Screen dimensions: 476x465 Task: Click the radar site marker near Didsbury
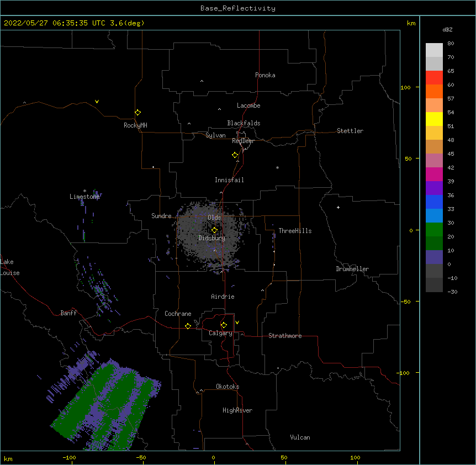214,230
